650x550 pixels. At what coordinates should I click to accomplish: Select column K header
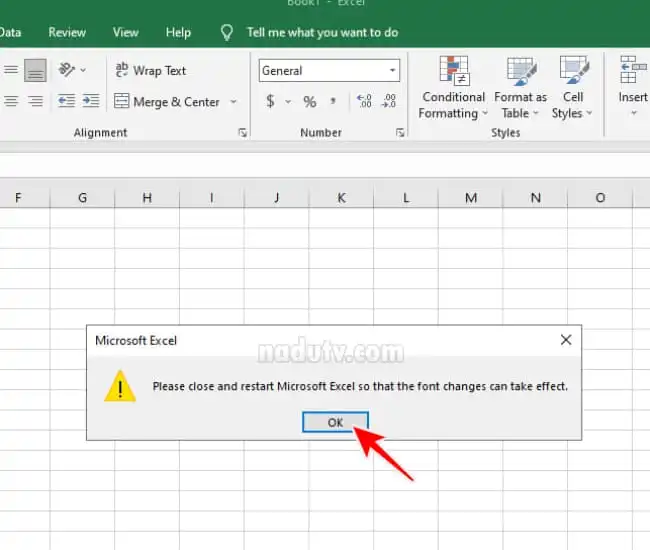click(341, 198)
